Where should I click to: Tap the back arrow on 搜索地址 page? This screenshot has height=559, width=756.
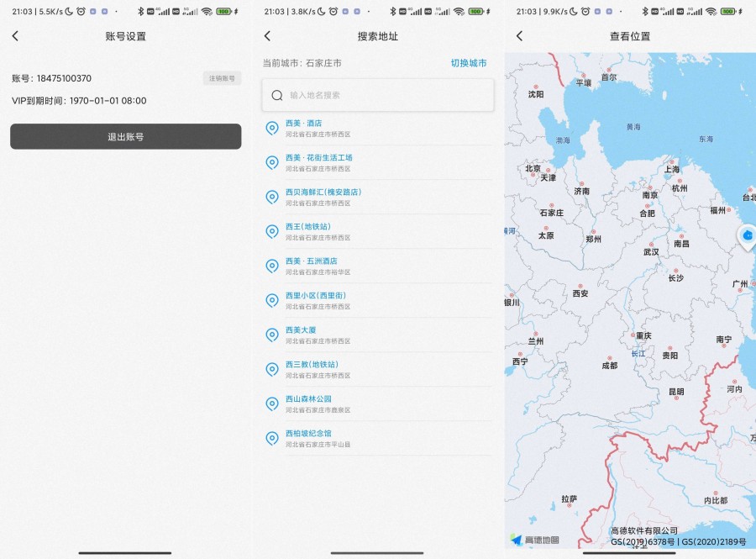pyautogui.click(x=265, y=35)
